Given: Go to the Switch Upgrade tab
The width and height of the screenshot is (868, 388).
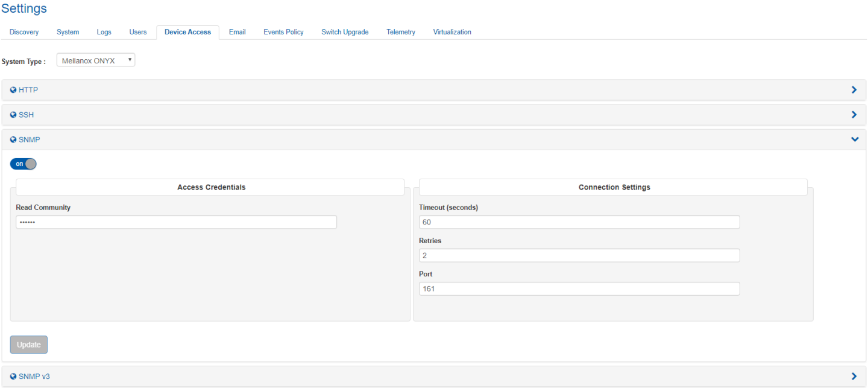Looking at the screenshot, I should coord(345,32).
